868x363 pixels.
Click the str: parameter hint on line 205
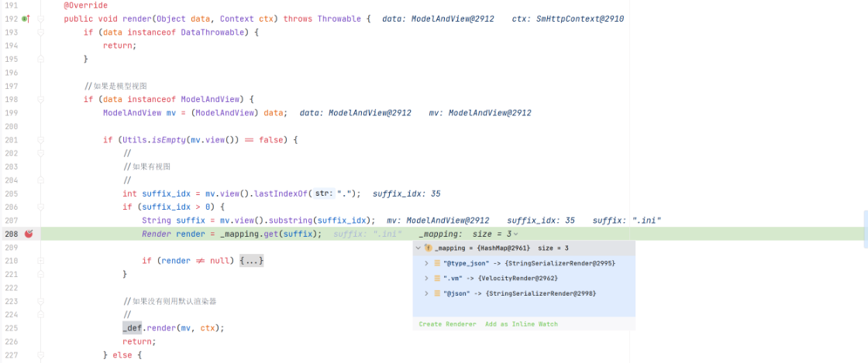click(325, 193)
